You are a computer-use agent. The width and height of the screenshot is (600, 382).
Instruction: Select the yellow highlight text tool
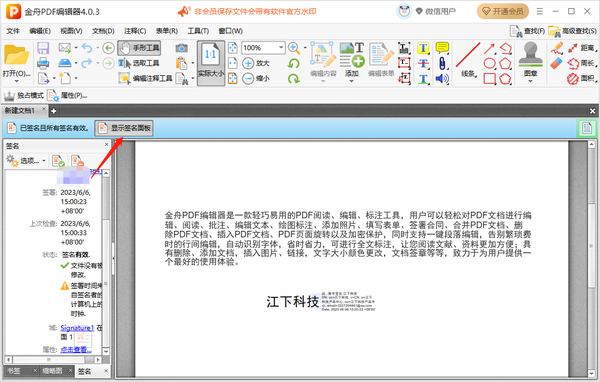(x=423, y=48)
